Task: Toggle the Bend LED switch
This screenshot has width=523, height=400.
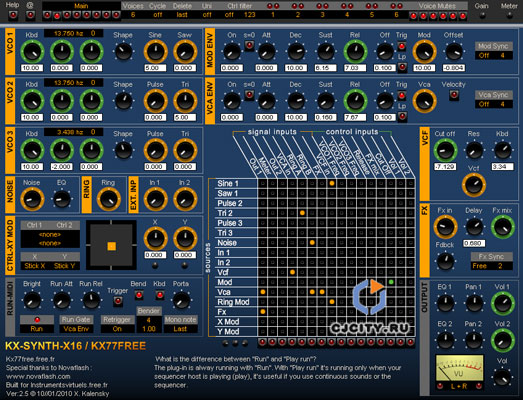Action: click(139, 295)
